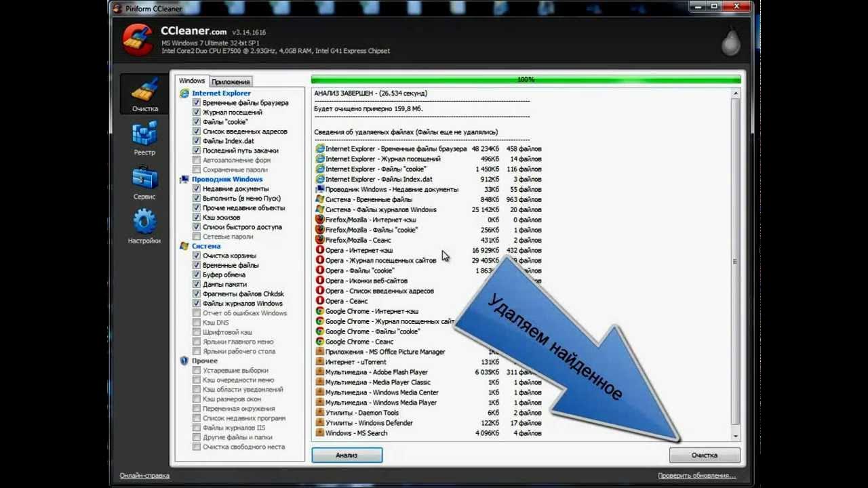Click Список недавних програм item
This screenshot has height=488, width=868.
point(243,418)
